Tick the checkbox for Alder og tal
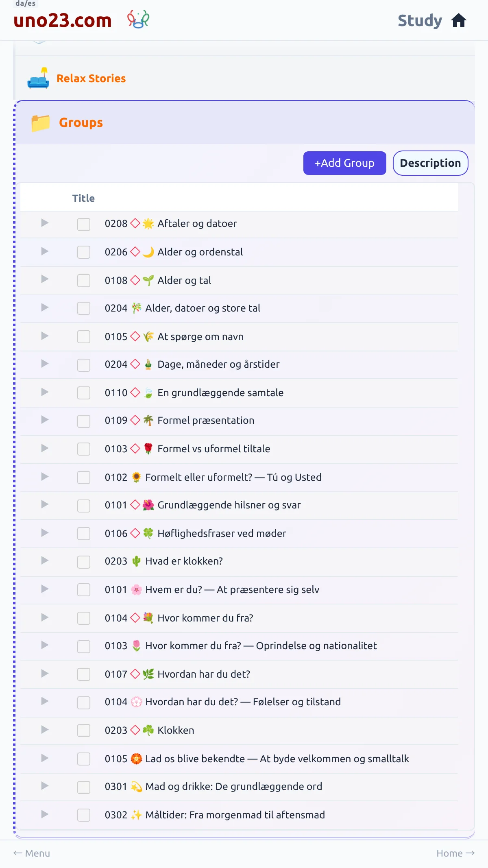 (x=84, y=281)
